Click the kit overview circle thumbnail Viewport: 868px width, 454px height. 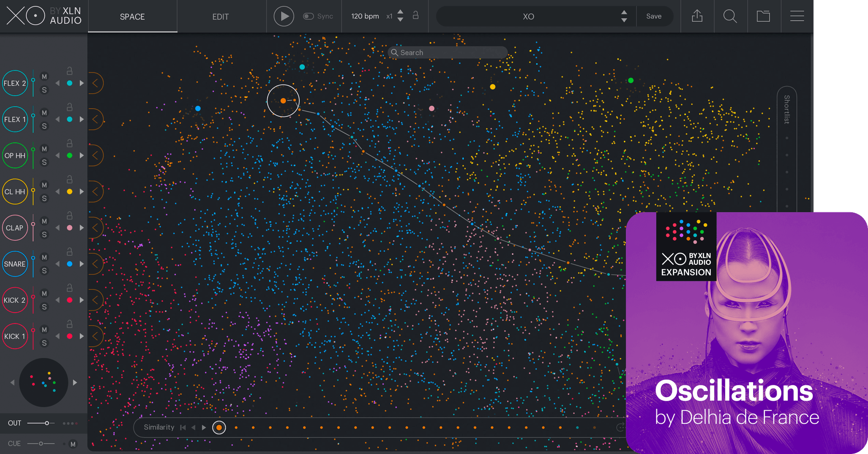tap(43, 383)
